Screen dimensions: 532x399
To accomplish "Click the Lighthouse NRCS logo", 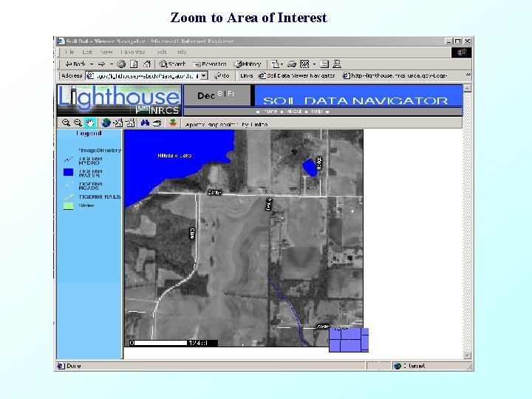I will point(119,100).
